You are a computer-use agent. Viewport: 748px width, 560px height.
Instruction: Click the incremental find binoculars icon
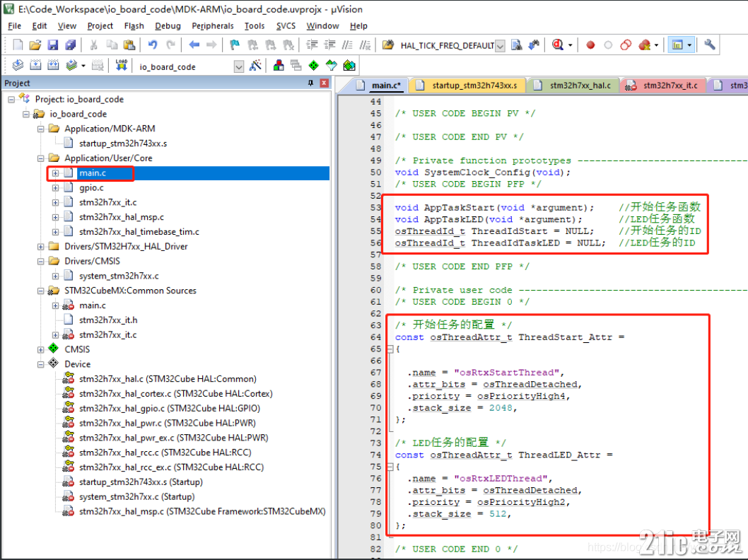pyautogui.click(x=534, y=45)
